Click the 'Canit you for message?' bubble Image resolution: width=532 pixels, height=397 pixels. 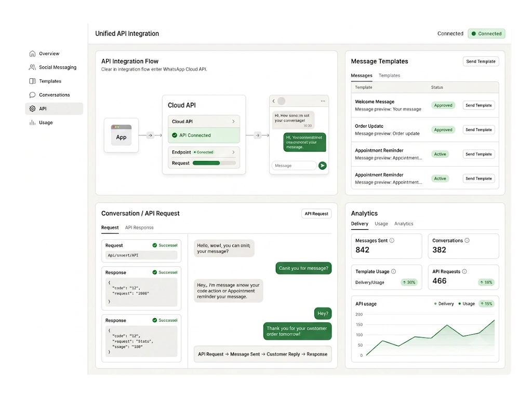click(303, 268)
